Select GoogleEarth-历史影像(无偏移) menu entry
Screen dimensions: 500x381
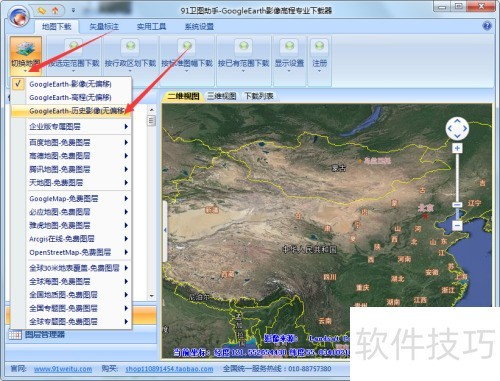71,111
